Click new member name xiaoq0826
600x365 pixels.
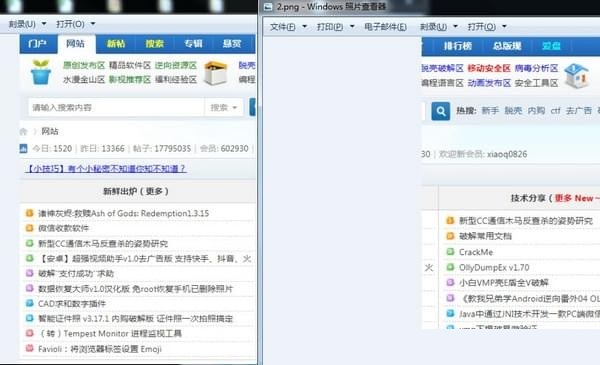tap(507, 154)
